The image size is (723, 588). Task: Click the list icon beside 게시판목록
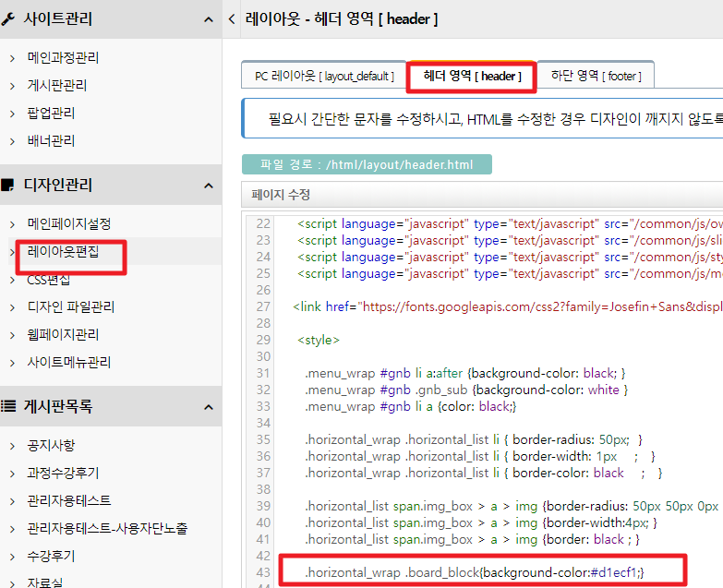pyautogui.click(x=9, y=407)
